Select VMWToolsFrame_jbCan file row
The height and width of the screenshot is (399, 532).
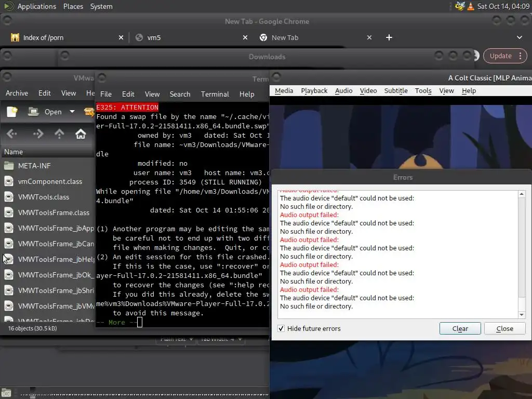[48, 244]
